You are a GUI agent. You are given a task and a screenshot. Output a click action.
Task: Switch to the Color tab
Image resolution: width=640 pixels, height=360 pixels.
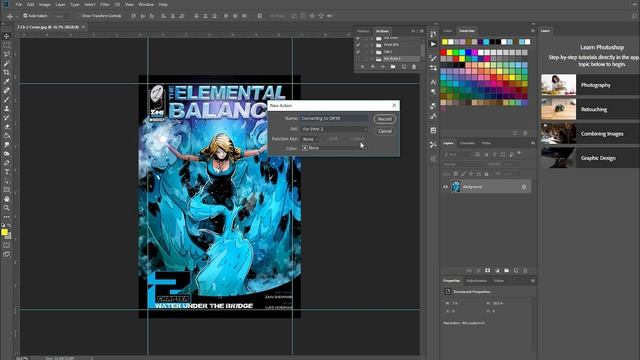pos(448,31)
